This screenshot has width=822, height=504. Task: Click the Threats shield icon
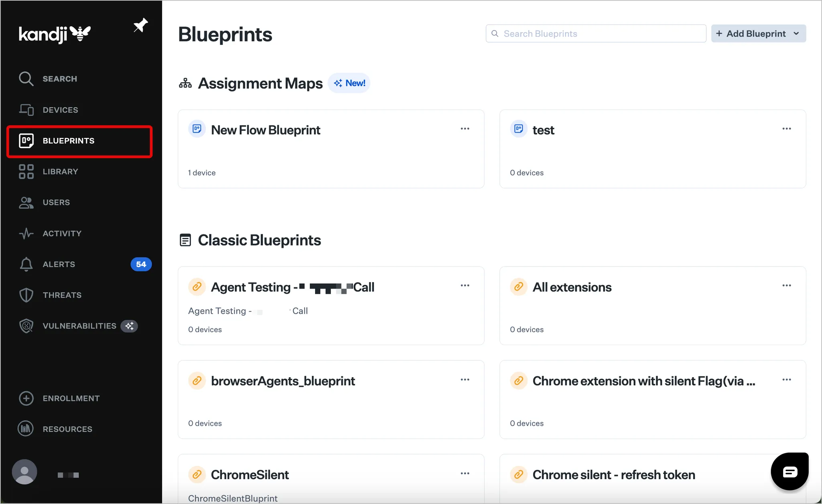tap(26, 295)
